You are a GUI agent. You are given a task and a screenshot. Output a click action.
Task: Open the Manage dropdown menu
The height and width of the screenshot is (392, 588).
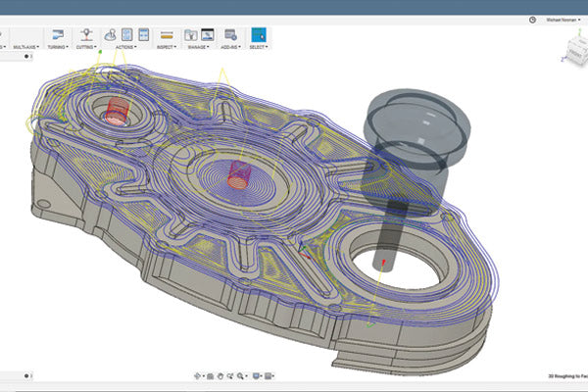click(197, 46)
